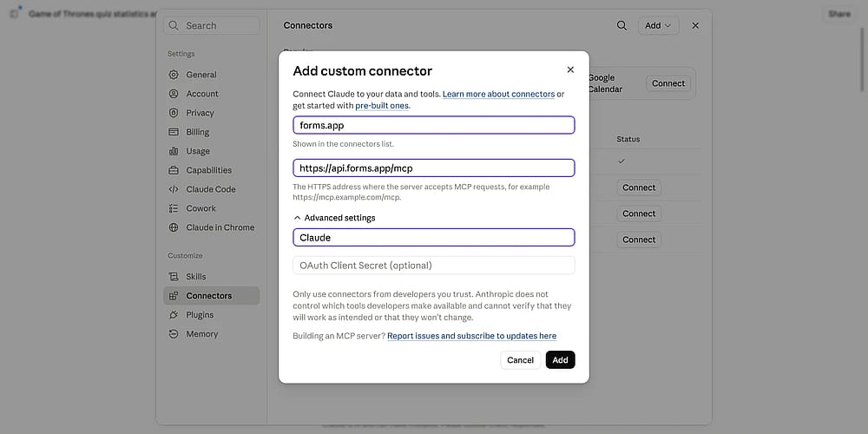The image size is (868, 434).
Task: Click the Cowork checklist icon
Action: coord(174,208)
